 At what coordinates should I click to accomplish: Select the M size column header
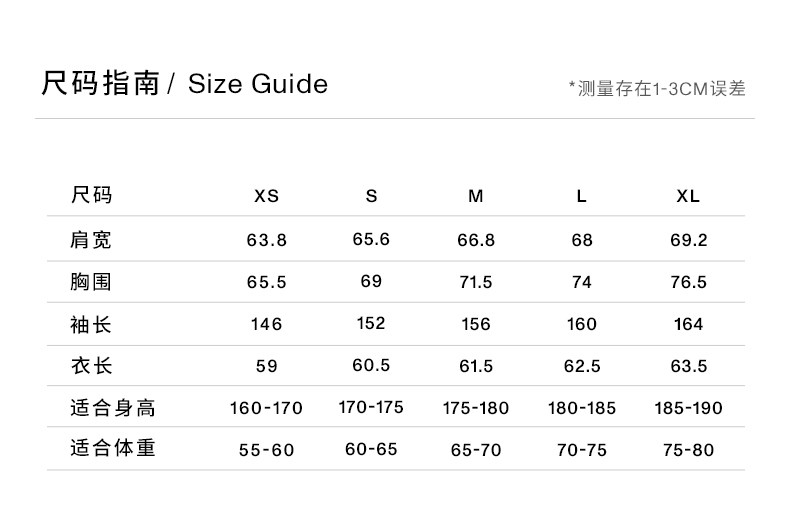click(476, 196)
